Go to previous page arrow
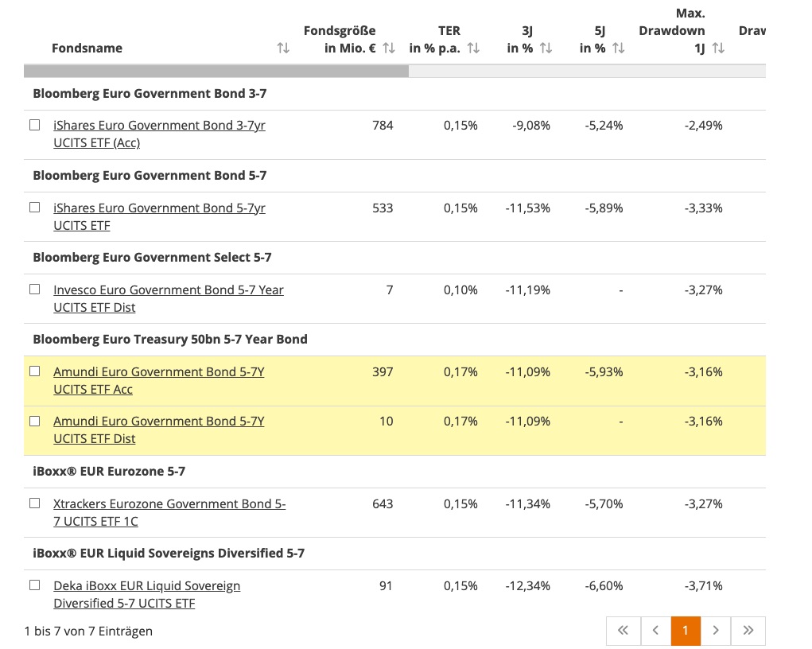The width and height of the screenshot is (812, 649). point(655,631)
